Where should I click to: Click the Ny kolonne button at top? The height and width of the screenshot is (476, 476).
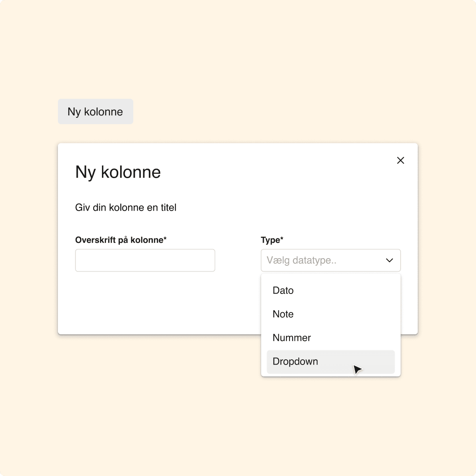point(95,111)
